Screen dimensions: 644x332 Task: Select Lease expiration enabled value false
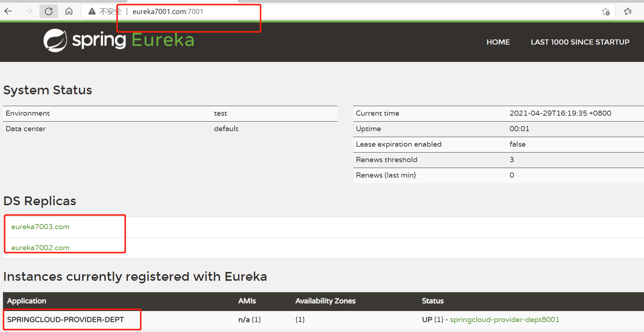tap(517, 144)
